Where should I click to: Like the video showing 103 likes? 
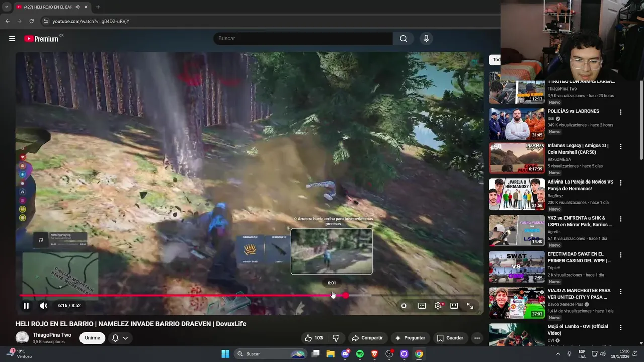tap(313, 338)
